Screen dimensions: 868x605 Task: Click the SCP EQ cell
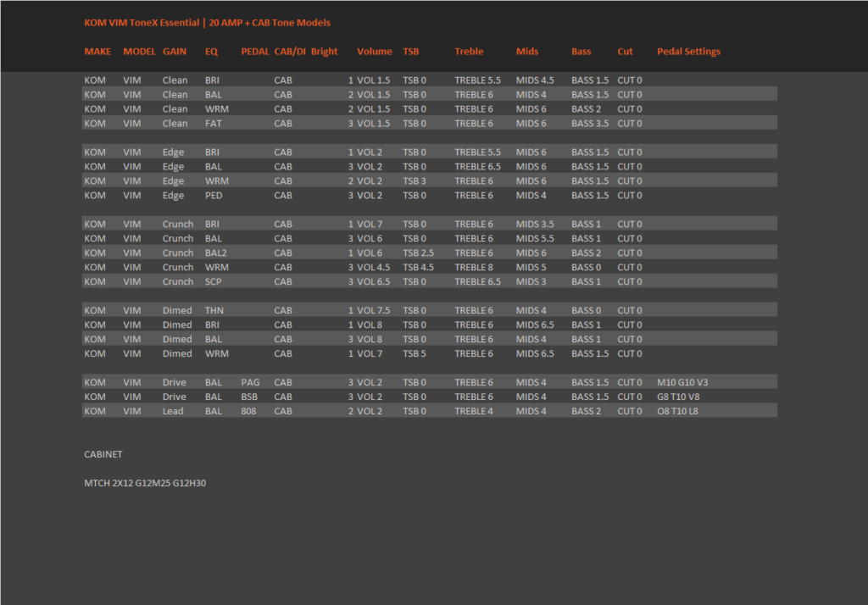213,282
